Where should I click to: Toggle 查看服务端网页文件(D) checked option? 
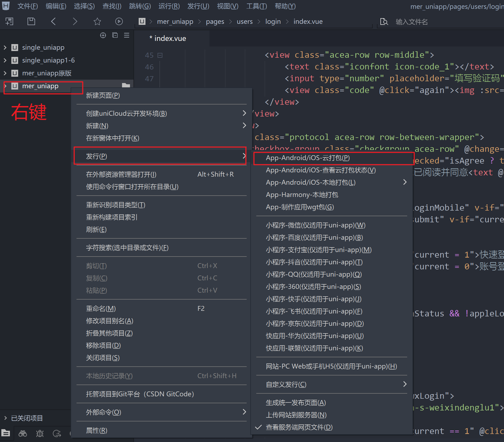[x=299, y=427]
